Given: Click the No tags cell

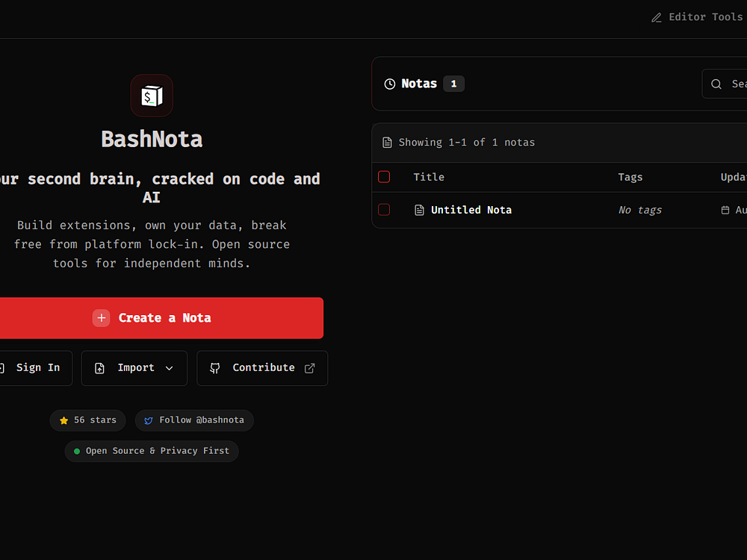Looking at the screenshot, I should click(x=640, y=210).
